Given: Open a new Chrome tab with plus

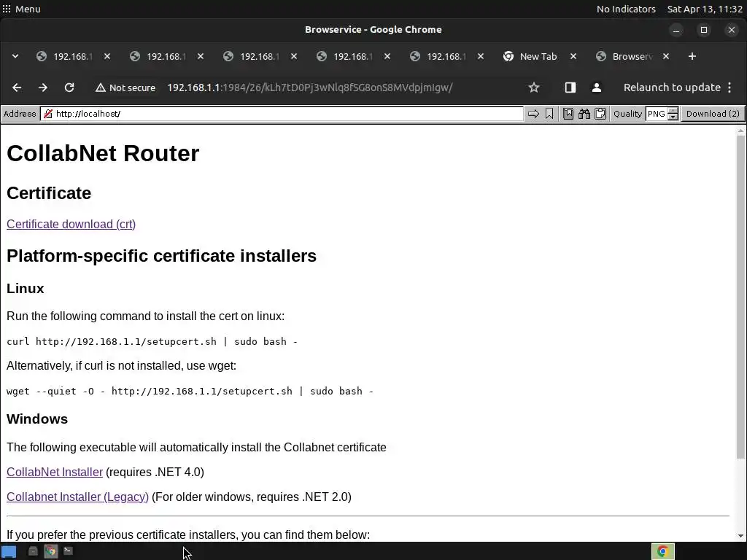Looking at the screenshot, I should 692,56.
